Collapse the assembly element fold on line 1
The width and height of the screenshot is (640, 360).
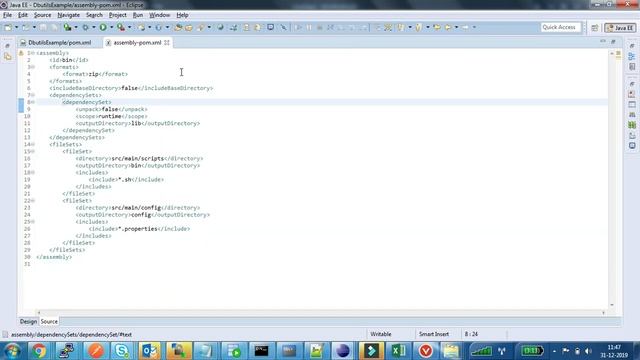coord(33,53)
